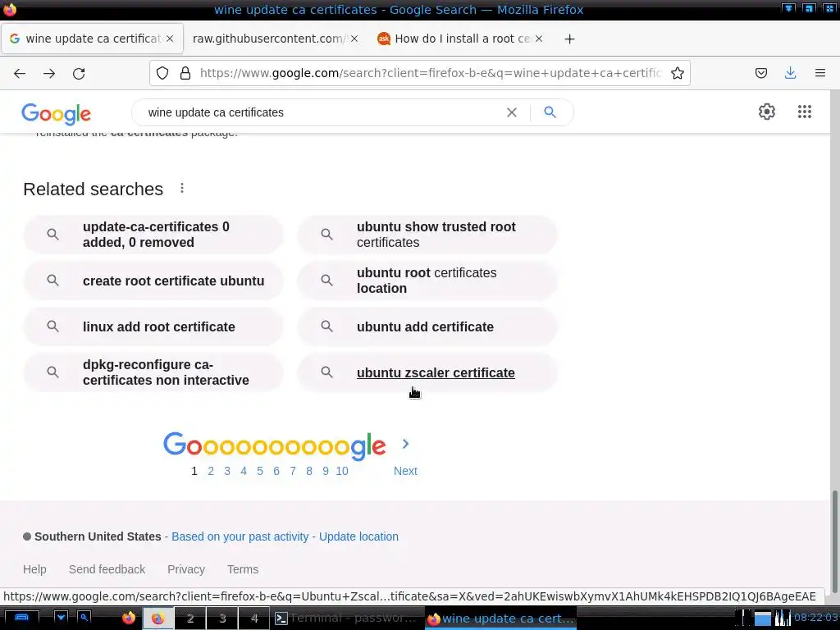Open the 'Send feedback' footer link

click(107, 569)
